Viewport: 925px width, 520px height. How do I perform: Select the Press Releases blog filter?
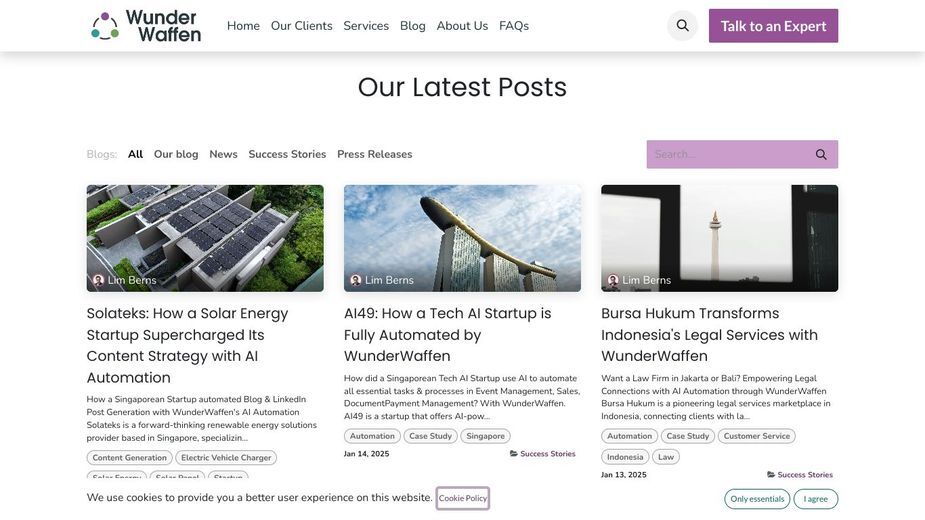[375, 154]
